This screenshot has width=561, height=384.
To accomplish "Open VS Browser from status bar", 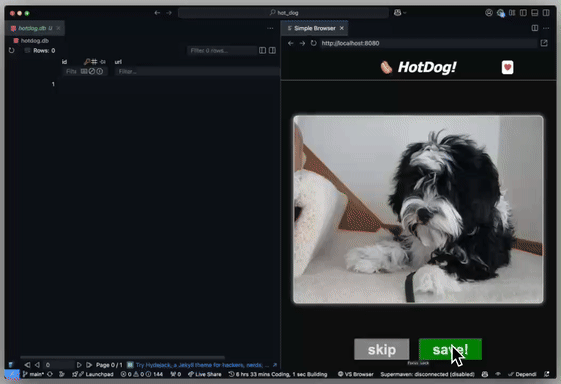I will [356, 374].
